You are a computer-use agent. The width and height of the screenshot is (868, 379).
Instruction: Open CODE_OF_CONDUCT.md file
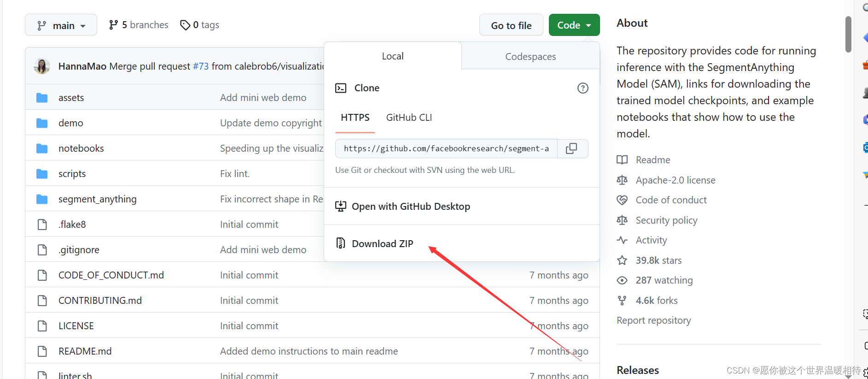(x=111, y=275)
